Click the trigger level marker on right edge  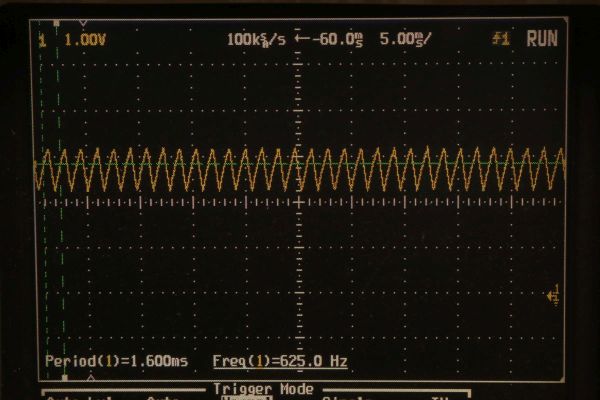point(553,294)
